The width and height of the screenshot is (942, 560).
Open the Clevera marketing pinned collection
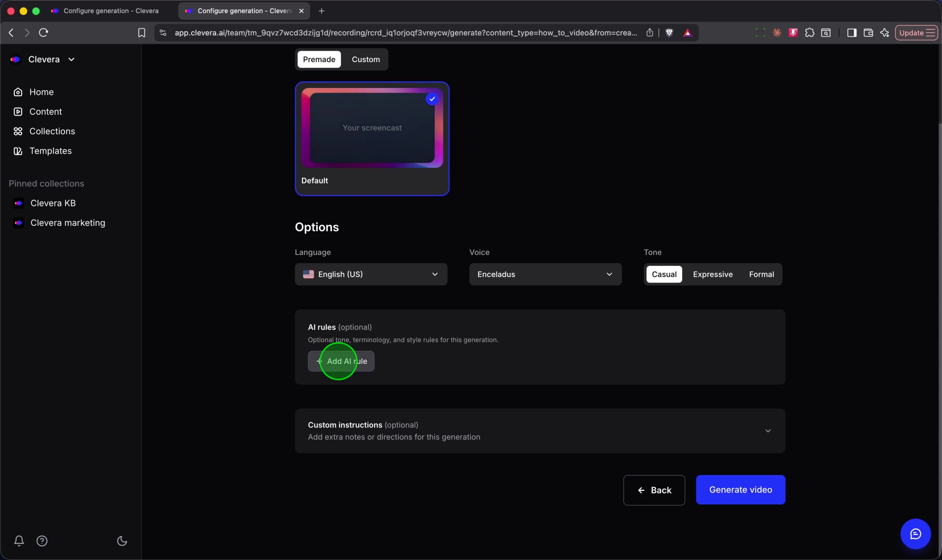pyautogui.click(x=59, y=223)
